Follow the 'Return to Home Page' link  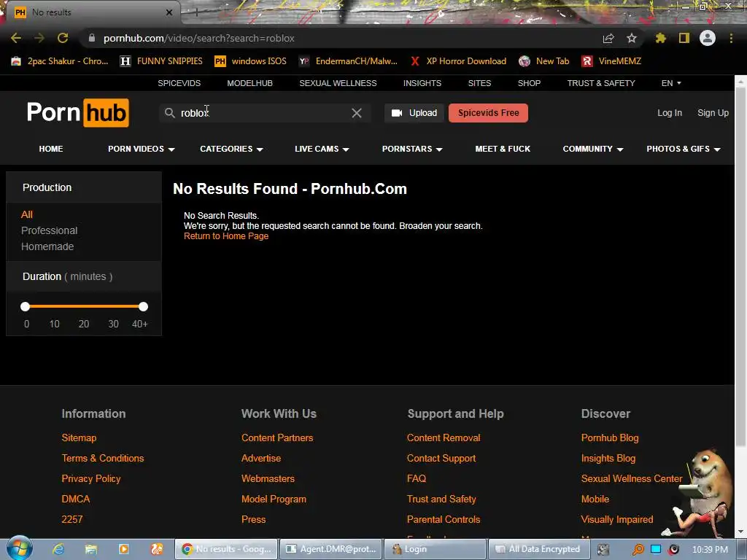pos(226,236)
